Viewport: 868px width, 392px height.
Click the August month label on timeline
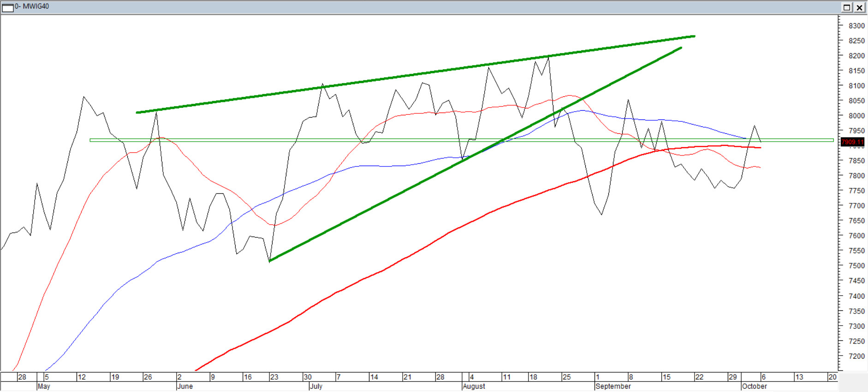pos(474,386)
